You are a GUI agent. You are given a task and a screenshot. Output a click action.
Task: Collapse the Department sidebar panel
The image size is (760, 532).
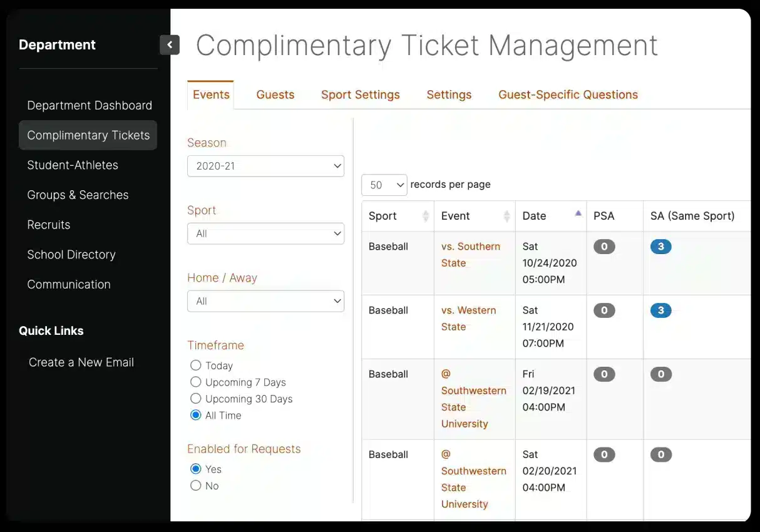[170, 44]
